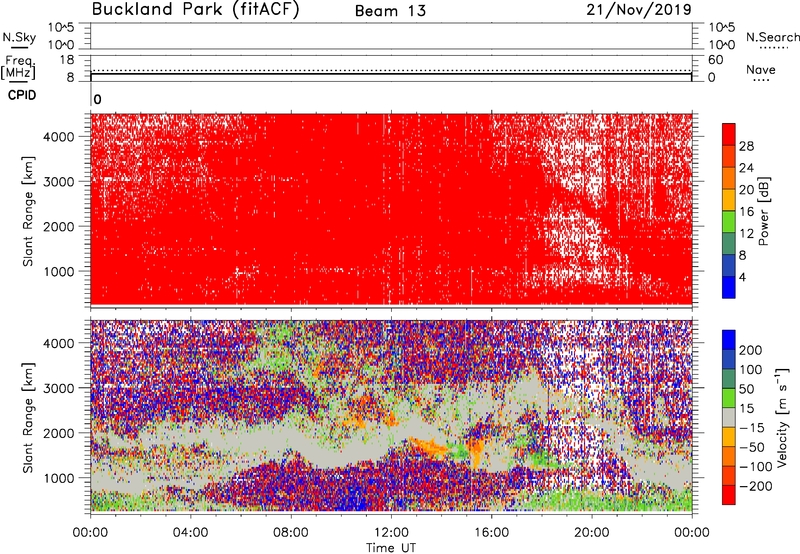The image size is (800, 554).
Task: Click the date "21/Nov/2019"
Action: [x=639, y=10]
